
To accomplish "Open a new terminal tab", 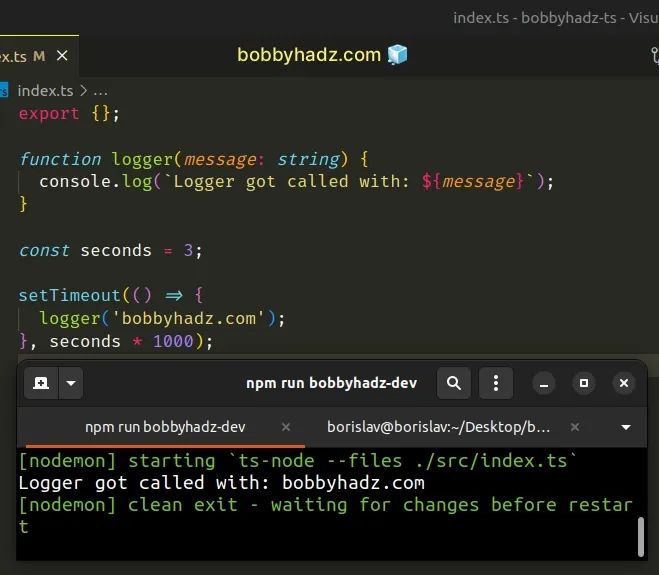I will click(41, 383).
